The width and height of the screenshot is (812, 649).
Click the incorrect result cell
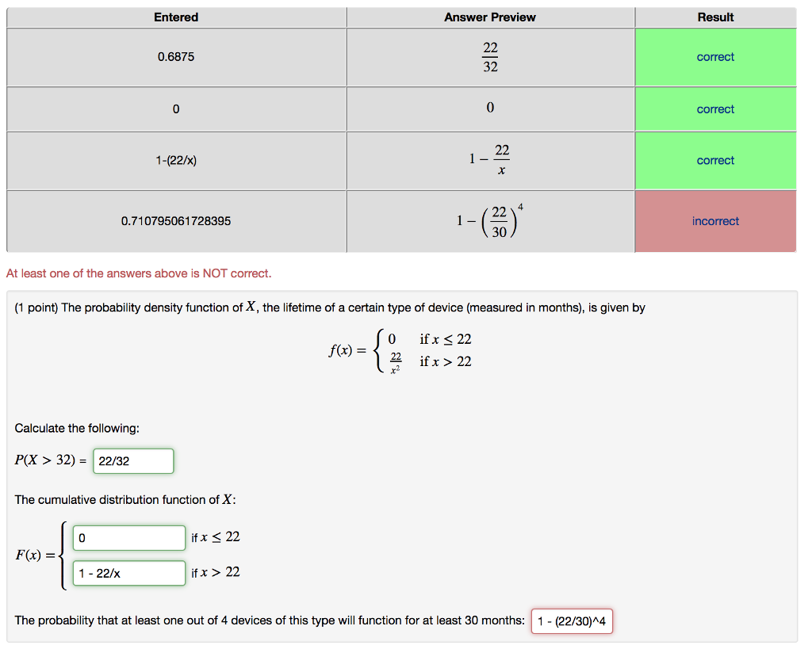[x=714, y=220]
